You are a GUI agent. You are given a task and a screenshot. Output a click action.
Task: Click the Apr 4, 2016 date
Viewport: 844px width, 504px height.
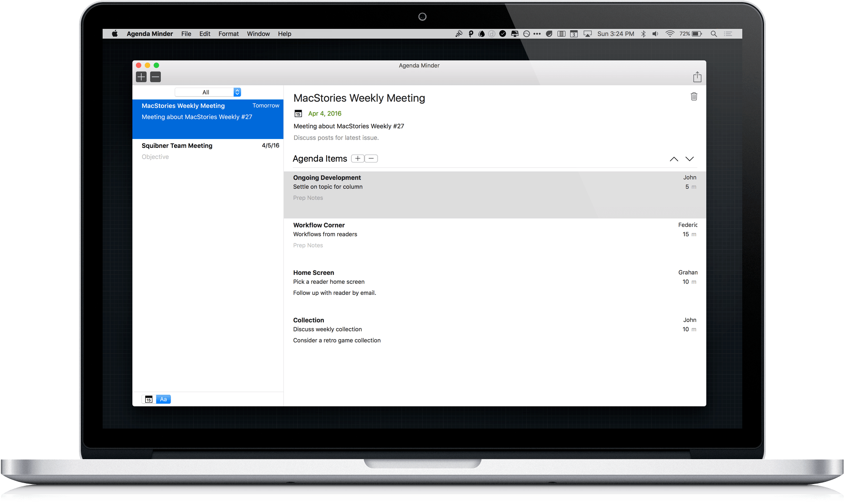325,114
